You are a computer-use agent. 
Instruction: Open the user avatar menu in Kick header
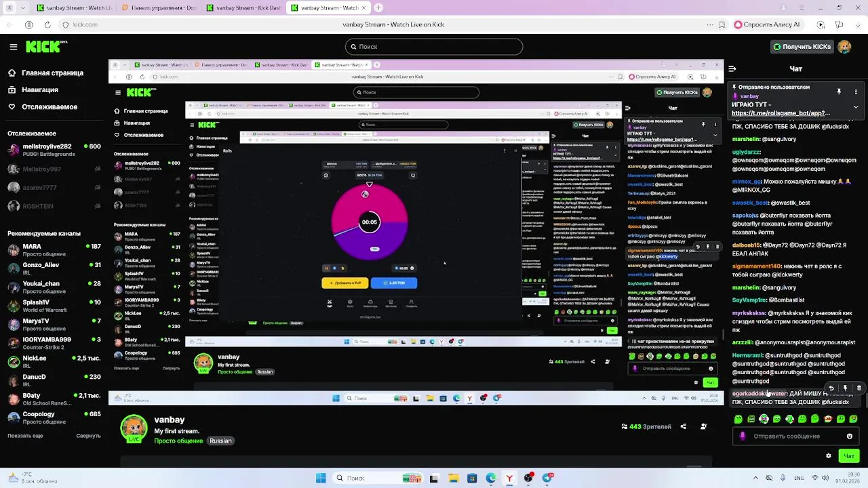point(844,47)
